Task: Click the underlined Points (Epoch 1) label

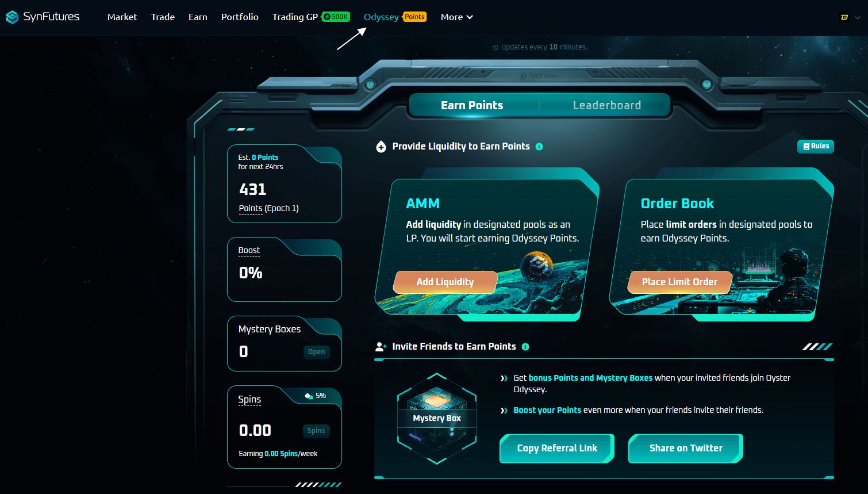Action: [x=268, y=208]
